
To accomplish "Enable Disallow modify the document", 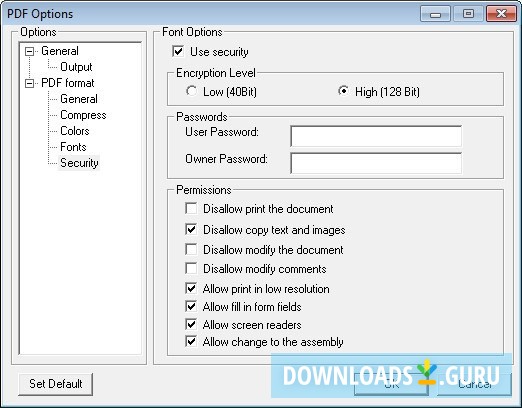I will pos(191,249).
